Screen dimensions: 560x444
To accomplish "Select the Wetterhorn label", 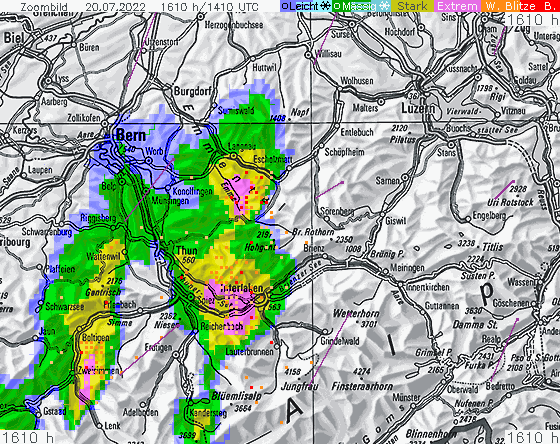I will click(356, 314).
